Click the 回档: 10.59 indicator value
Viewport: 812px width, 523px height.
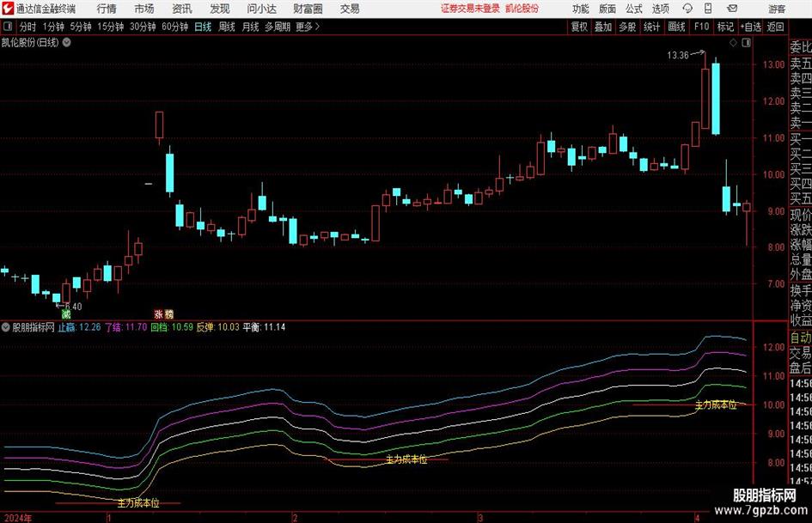click(172, 327)
